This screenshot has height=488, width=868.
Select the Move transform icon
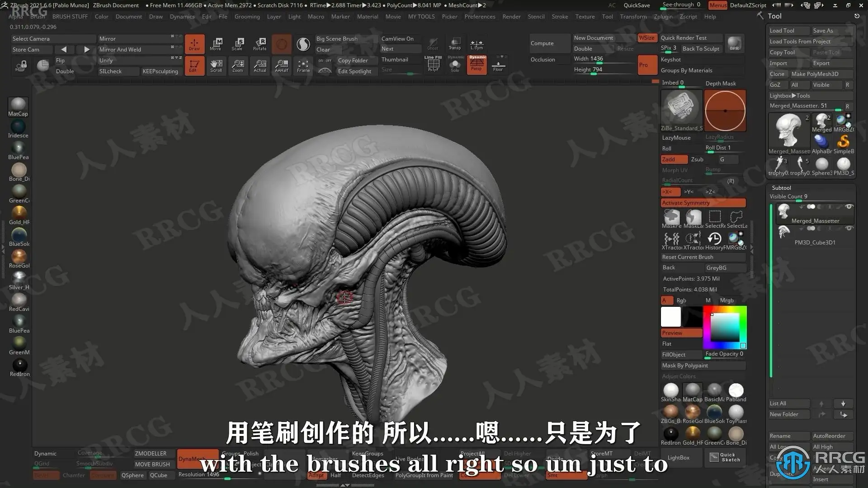[216, 44]
